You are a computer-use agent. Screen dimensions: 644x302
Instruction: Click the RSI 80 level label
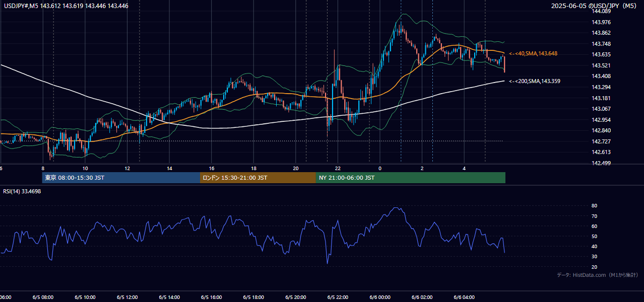click(595, 206)
